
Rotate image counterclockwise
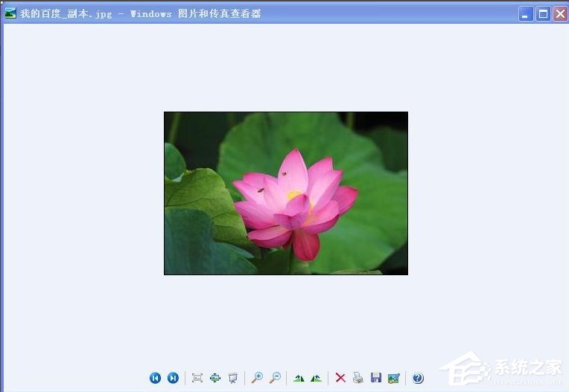point(317,378)
